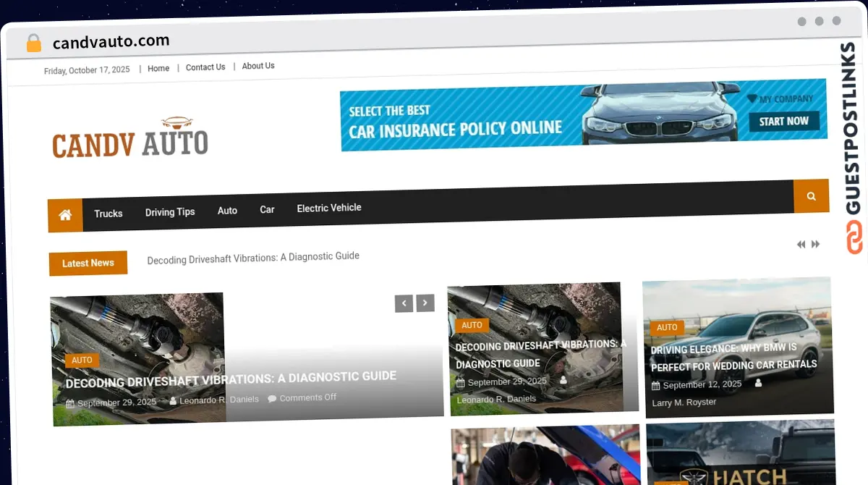Open the ticker headline Decoding Driveshaft Vibrations
Screen dimensions: 868x485
click(253, 257)
